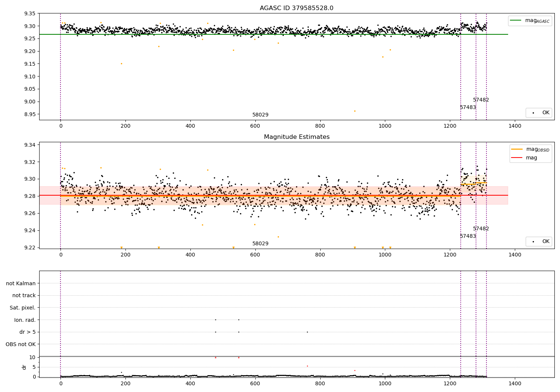Click the first red triangle marker in the dr plot
The width and height of the screenshot is (560, 392).
[x=215, y=357]
